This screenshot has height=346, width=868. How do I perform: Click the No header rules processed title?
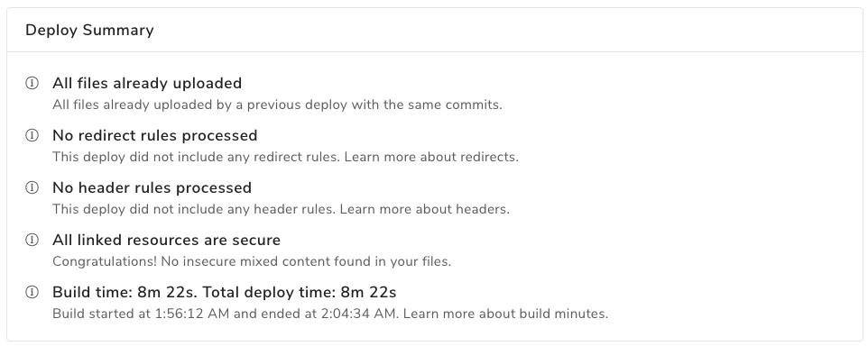152,188
